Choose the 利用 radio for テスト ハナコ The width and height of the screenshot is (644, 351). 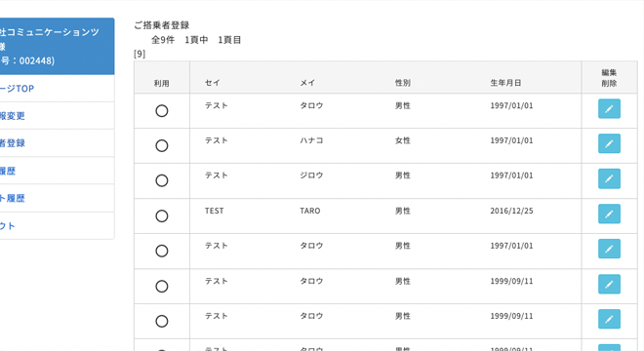click(162, 145)
